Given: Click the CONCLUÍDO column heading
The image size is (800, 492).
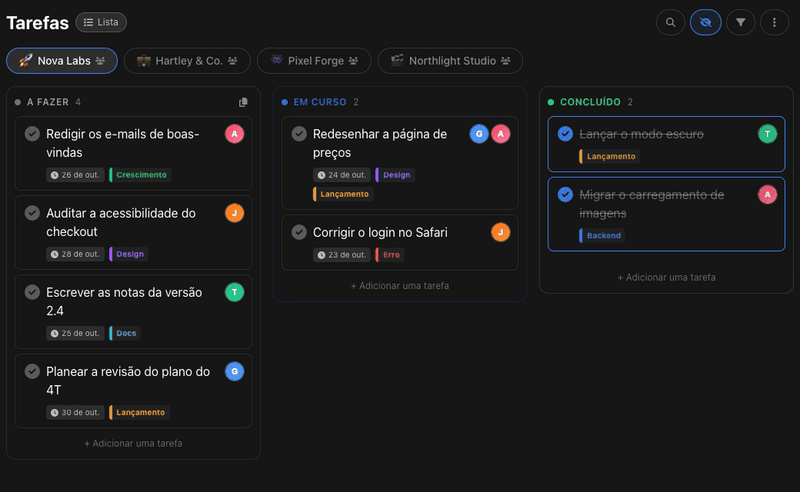Looking at the screenshot, I should 590,102.
